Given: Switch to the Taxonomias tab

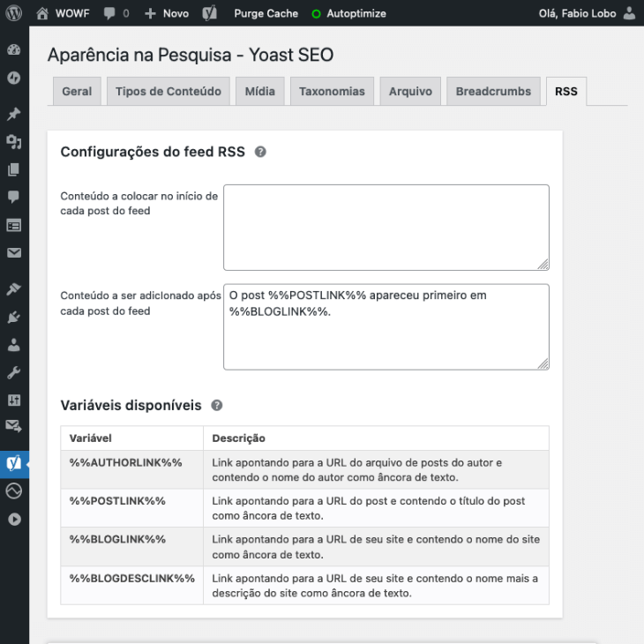Looking at the screenshot, I should click(x=332, y=91).
